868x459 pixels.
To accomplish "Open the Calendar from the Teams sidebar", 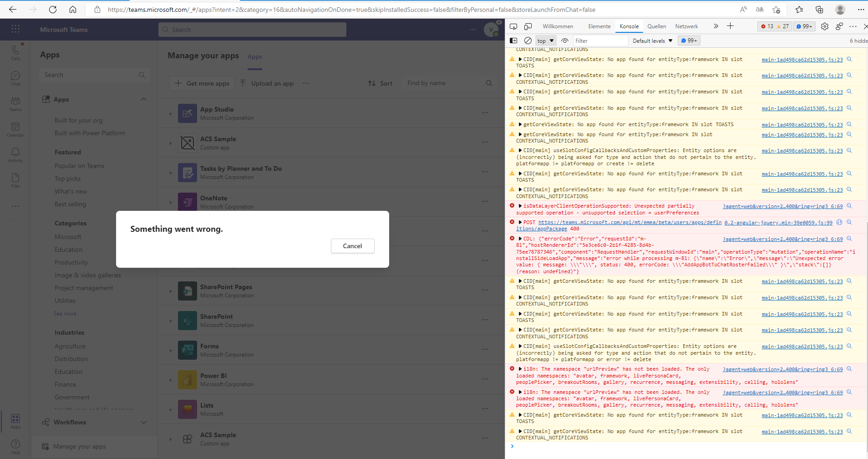I will pyautogui.click(x=15, y=128).
